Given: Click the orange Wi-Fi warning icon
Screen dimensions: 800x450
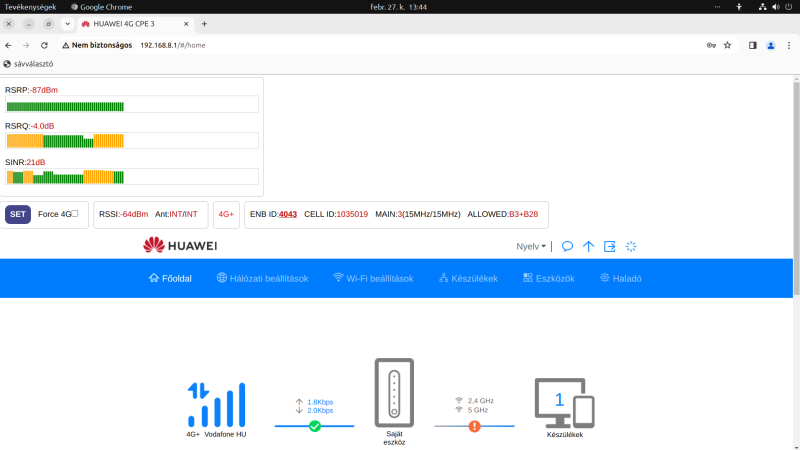Looking at the screenshot, I should [474, 426].
